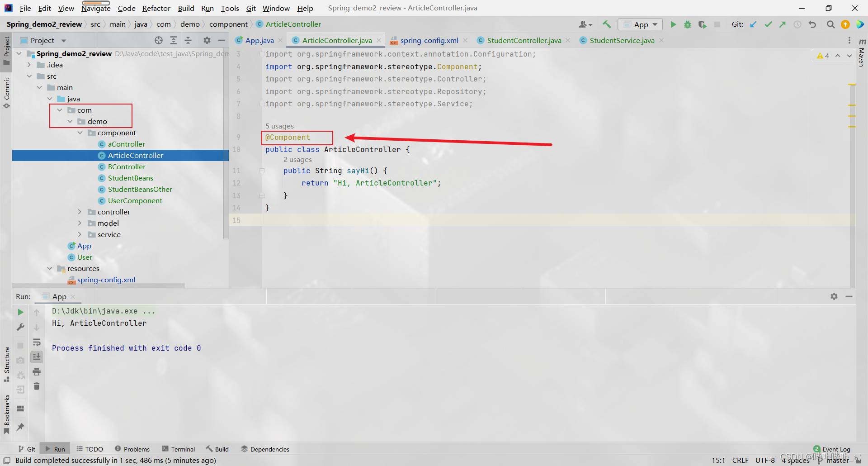
Task: Open the Refactor menu
Action: pyautogui.click(x=156, y=8)
